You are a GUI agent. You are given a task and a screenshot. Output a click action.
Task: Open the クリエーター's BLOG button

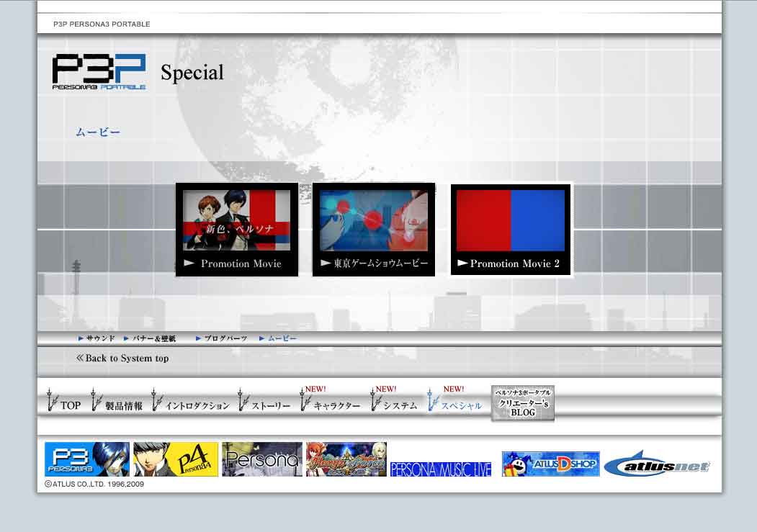click(523, 402)
